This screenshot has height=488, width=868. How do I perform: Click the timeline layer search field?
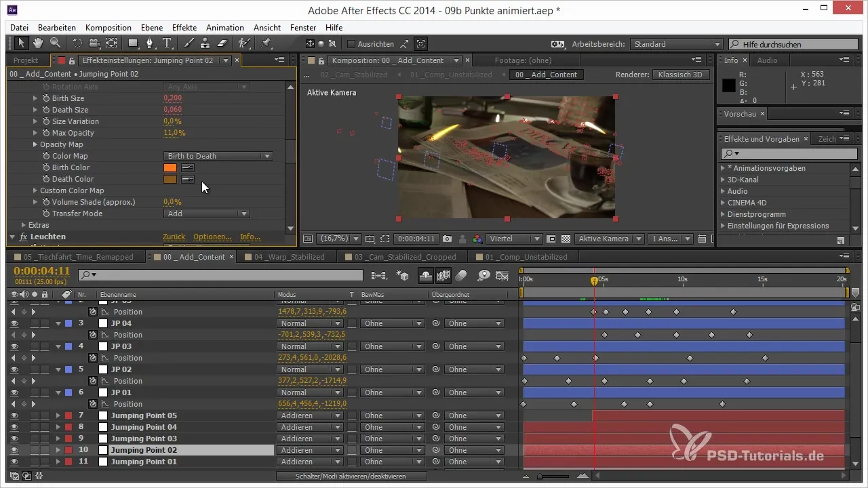(220, 274)
